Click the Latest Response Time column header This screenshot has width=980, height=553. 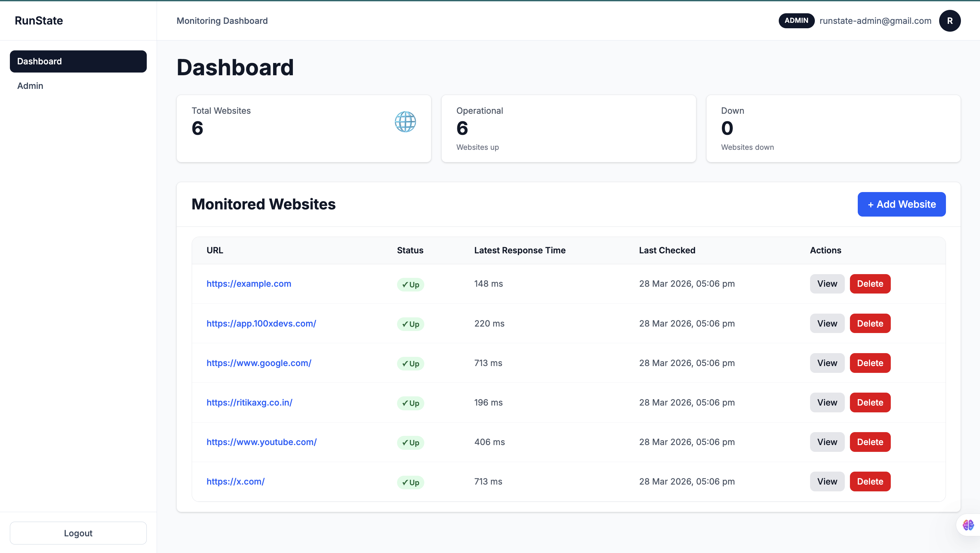point(520,250)
